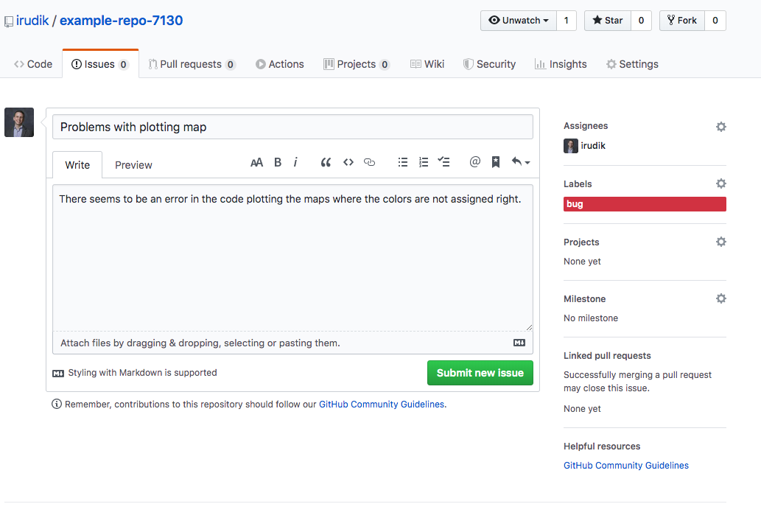Insert code with the code icon
This screenshot has width=761, height=532.
348,162
